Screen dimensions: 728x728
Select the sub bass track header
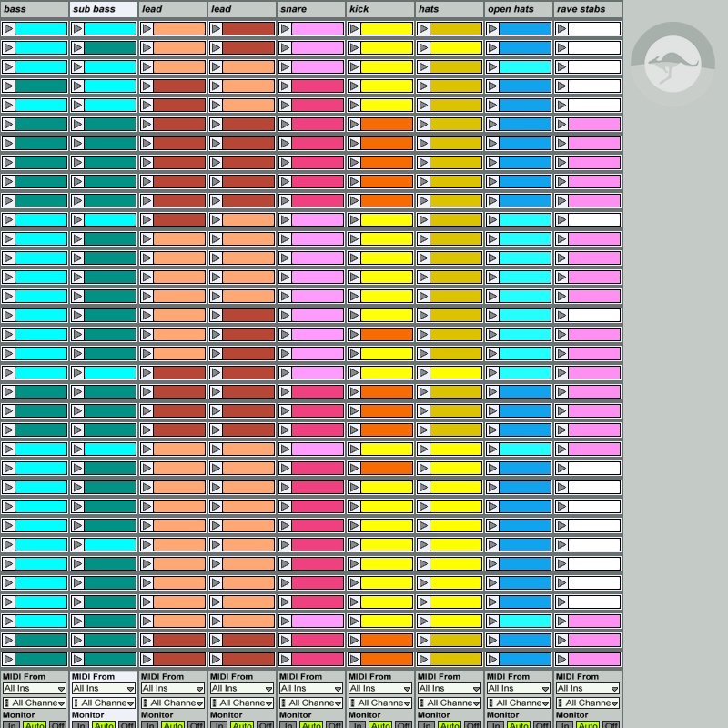(104, 9)
